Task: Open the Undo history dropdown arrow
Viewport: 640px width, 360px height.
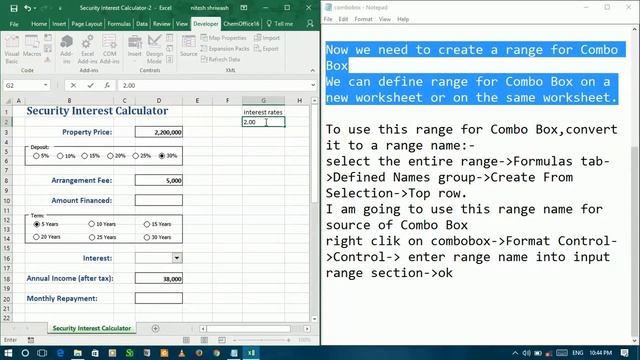Action: pos(35,8)
